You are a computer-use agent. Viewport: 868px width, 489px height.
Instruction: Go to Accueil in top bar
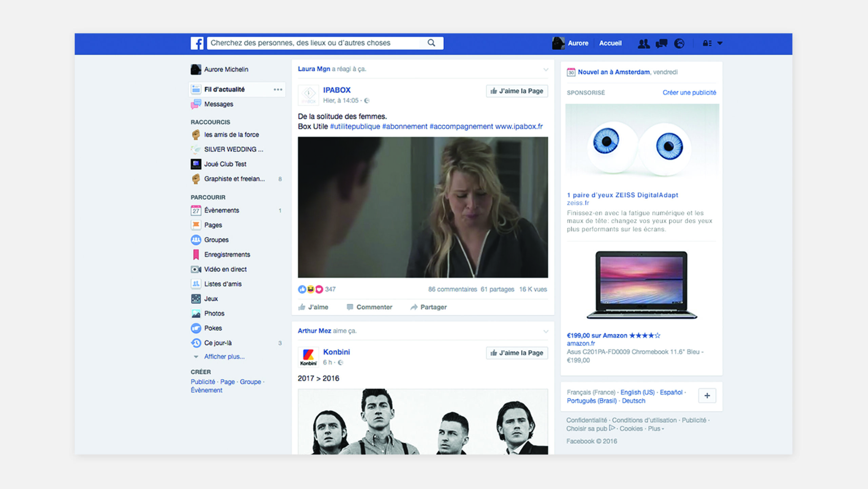coord(610,43)
